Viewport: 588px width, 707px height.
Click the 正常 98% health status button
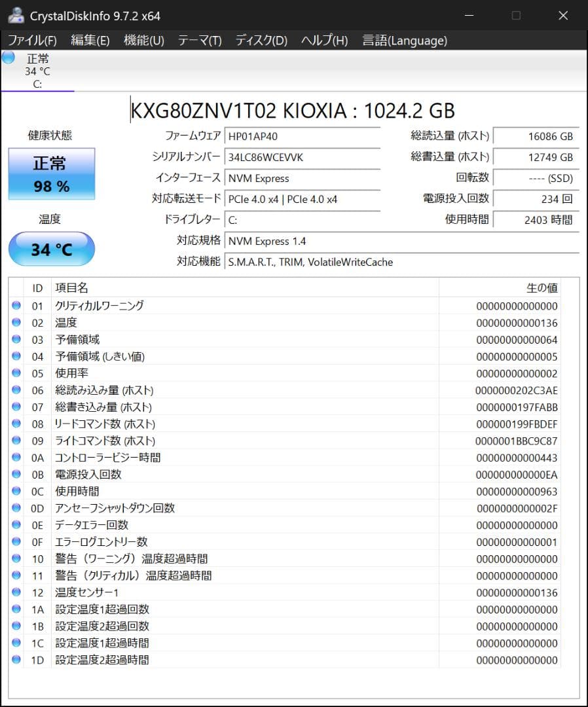pos(51,174)
